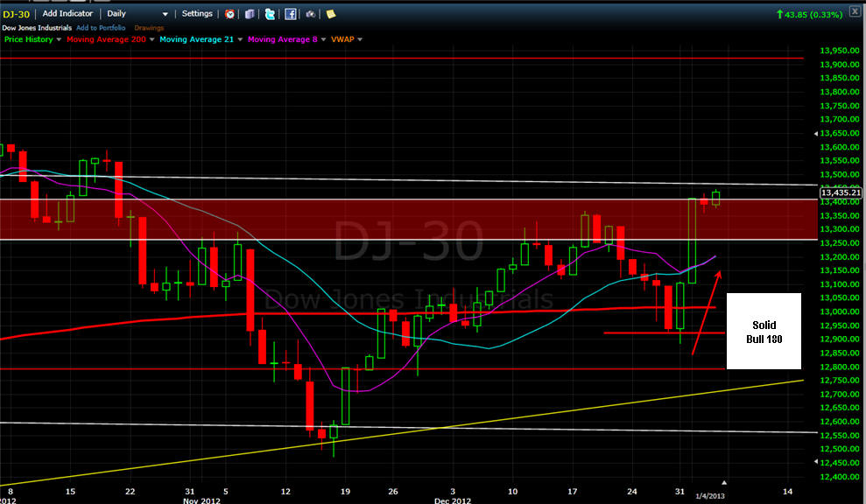Open the yellow sticky note icon
Image resolution: width=866 pixels, height=504 pixels.
point(331,14)
